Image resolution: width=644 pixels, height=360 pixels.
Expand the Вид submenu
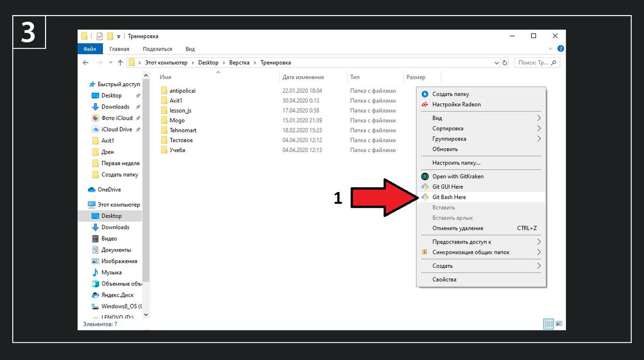(x=539, y=118)
